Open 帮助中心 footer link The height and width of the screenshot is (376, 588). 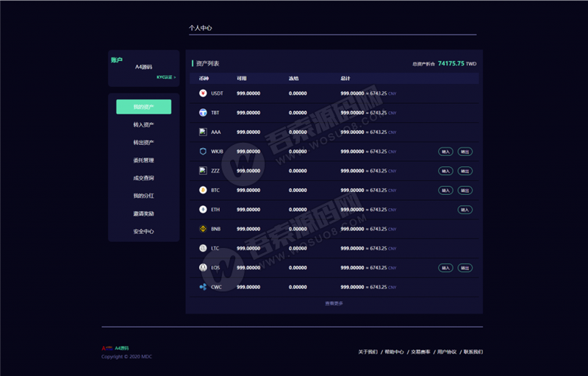(395, 352)
